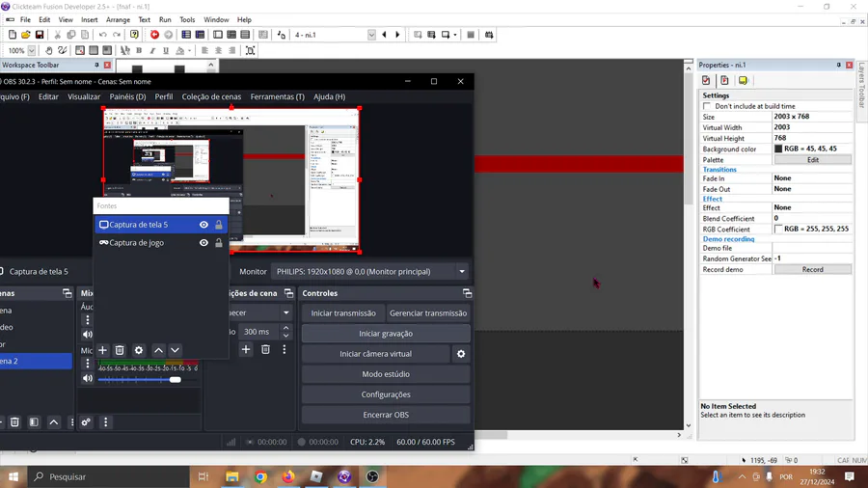Open text color dropdown arrow in toolbar

pos(189,50)
